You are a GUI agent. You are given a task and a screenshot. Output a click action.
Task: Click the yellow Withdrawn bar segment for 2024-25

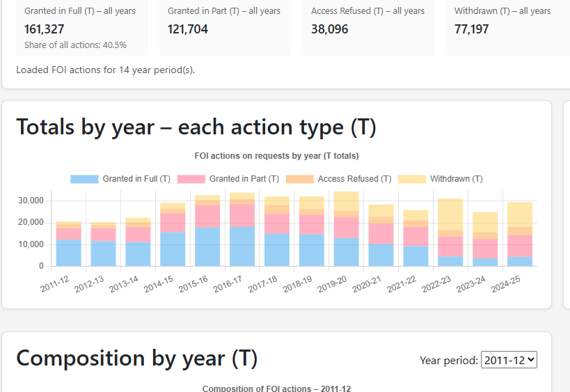(x=520, y=214)
